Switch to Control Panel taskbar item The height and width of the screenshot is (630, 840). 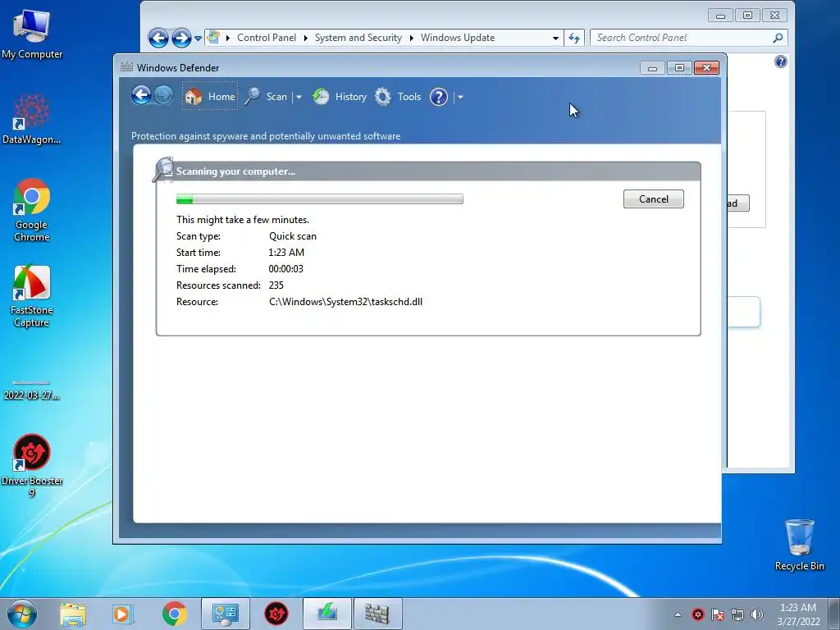pos(225,614)
